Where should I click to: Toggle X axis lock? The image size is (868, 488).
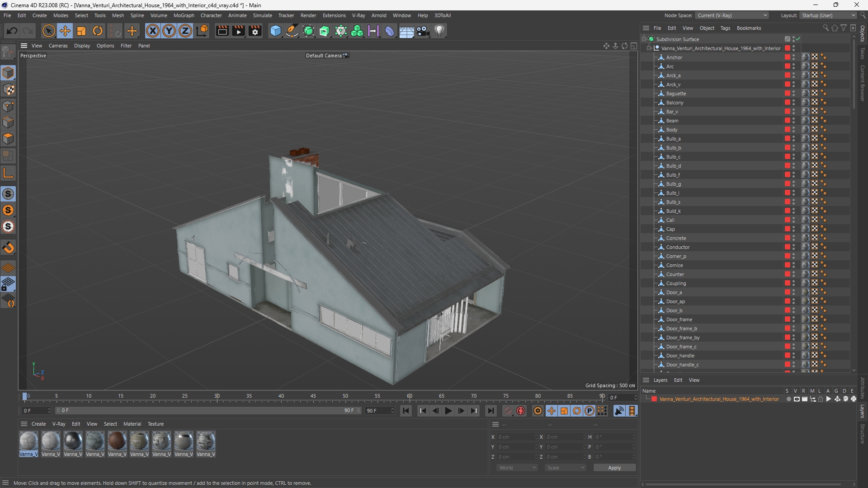(153, 31)
